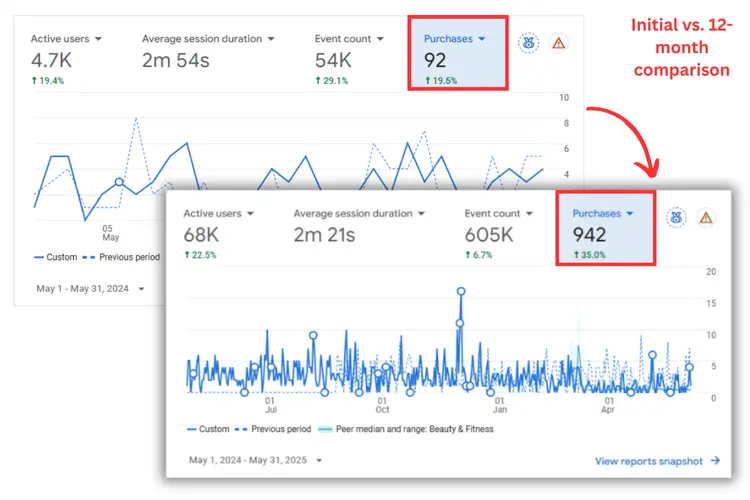Open Event count dropdown in back panel
The height and width of the screenshot is (500, 750).
[349, 39]
